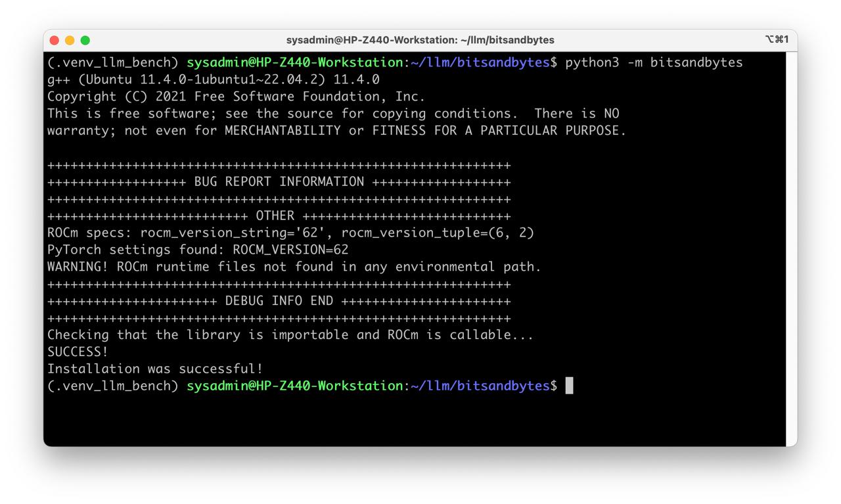Click '(.venv_llm_bench)' prefix on the last prompt
841x504 pixels.
click(113, 386)
